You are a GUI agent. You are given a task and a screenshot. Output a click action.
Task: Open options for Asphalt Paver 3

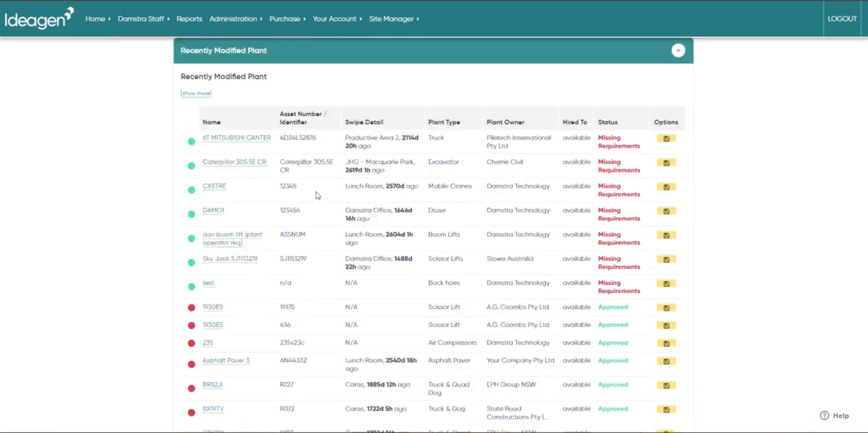(666, 361)
